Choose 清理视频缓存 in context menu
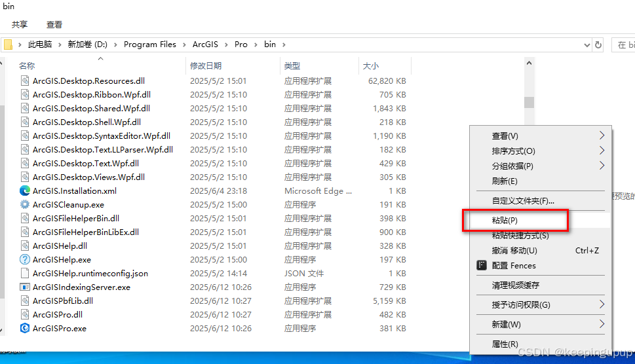Screen dimensions: 635x364 (540, 285)
